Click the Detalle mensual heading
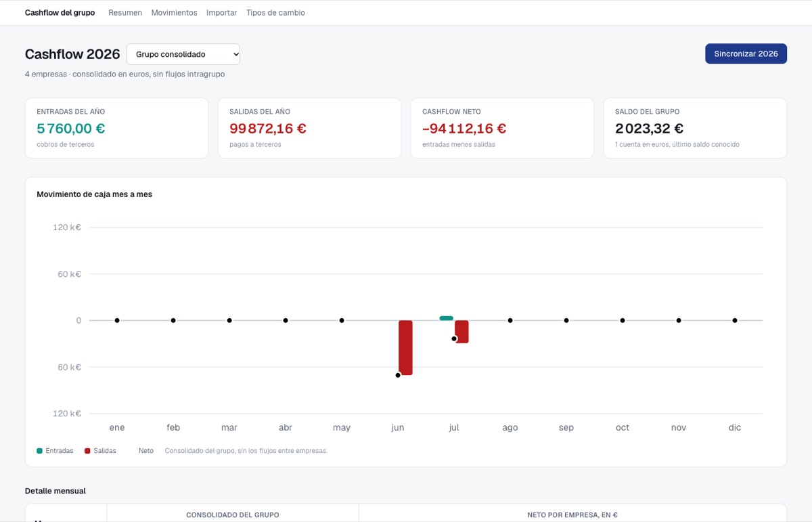 point(55,491)
